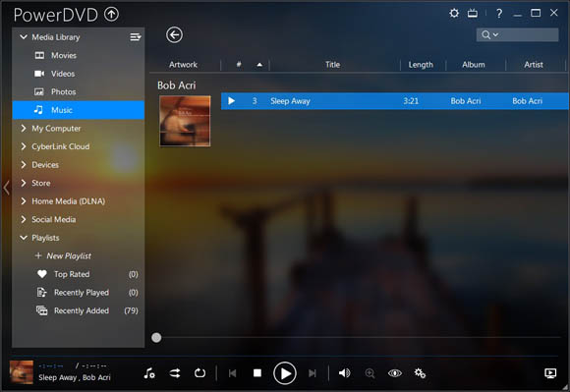Open PowerDVD upgrade arrow icon

tap(112, 14)
